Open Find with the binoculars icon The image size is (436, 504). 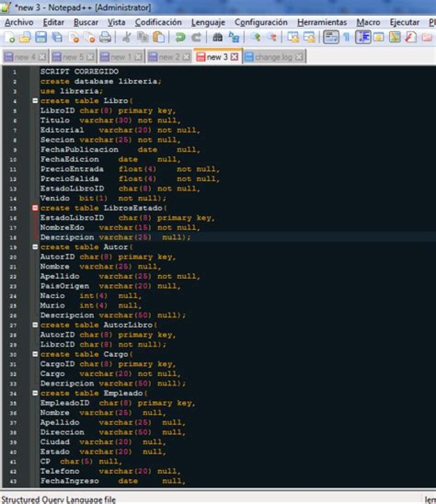coord(217,38)
